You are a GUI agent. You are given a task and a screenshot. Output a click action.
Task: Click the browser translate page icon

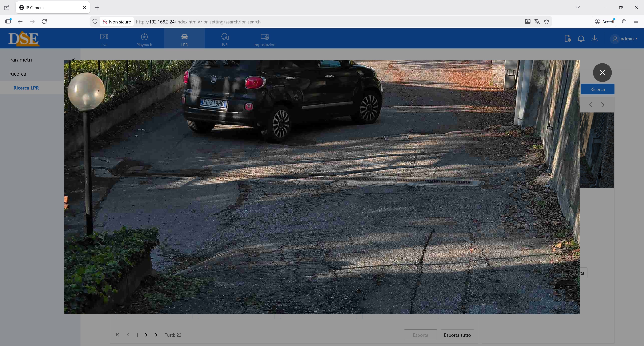pos(537,22)
